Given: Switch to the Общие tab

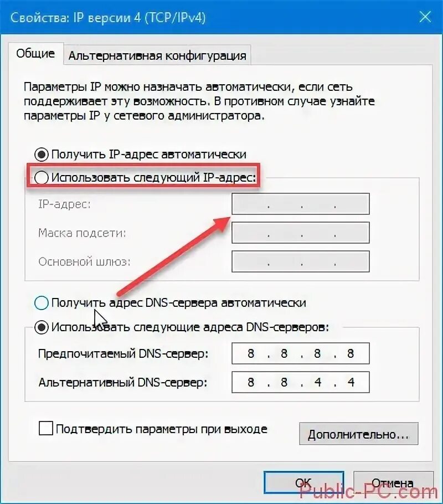Looking at the screenshot, I should (35, 53).
